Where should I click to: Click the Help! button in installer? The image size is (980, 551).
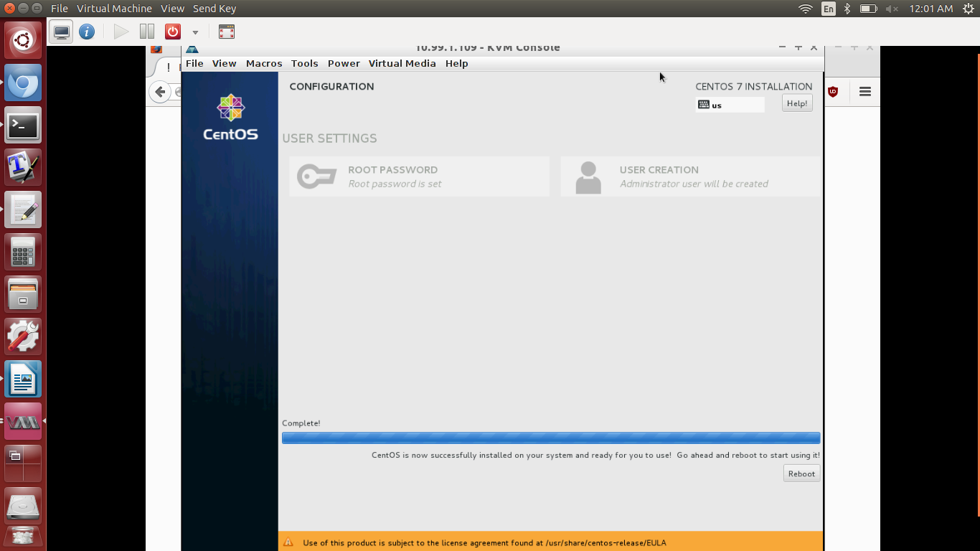797,103
